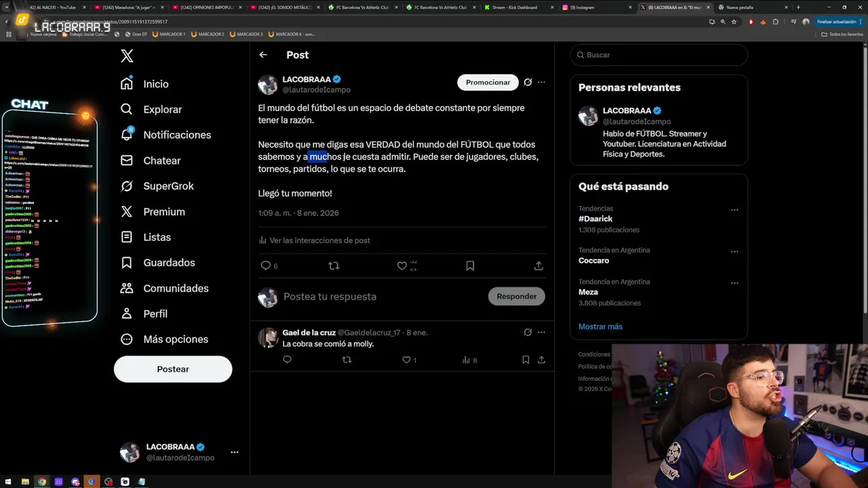The image size is (868, 488).
Task: Click the Promocionar button
Action: [488, 82]
